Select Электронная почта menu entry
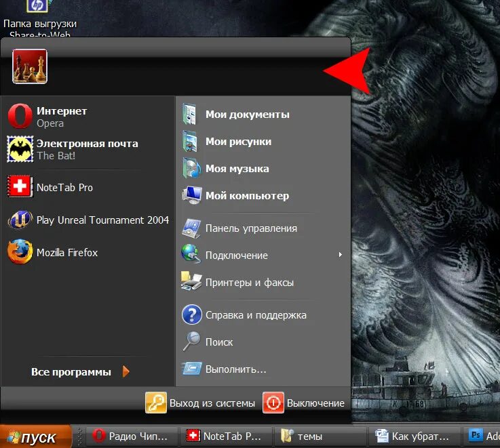500x448 pixels. [x=88, y=149]
